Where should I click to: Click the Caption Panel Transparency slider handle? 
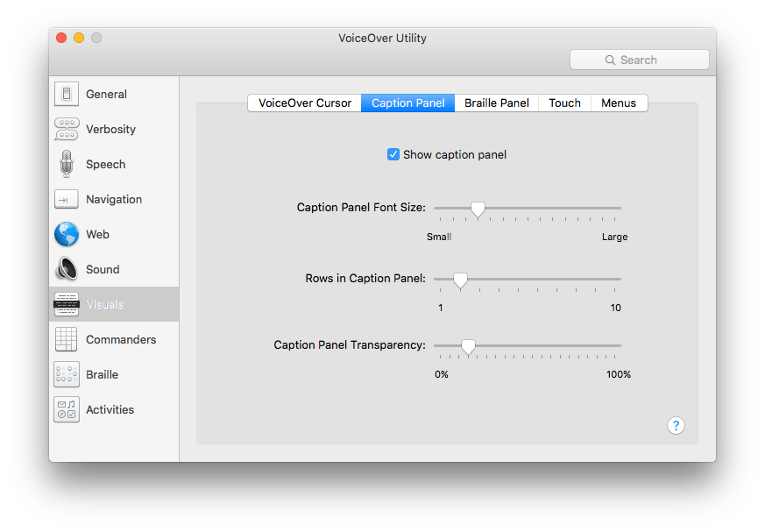tap(468, 347)
